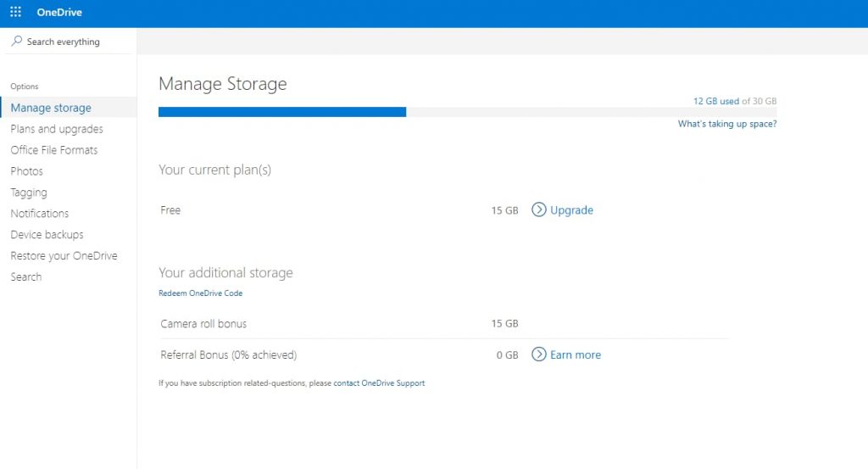Click the OneDrive header title
The image size is (868, 469).
click(x=59, y=12)
